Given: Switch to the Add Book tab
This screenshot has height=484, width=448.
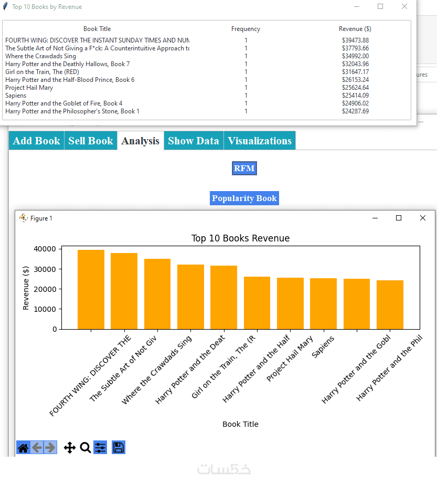Looking at the screenshot, I should (36, 141).
